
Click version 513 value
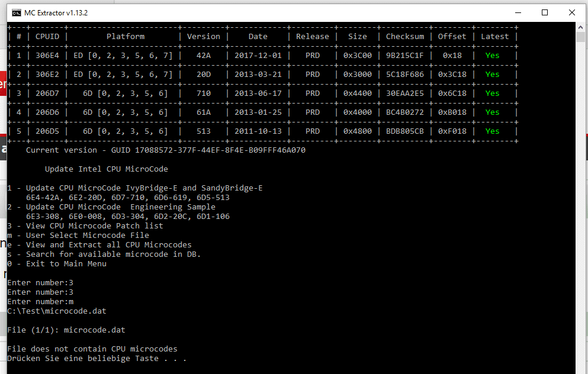pyautogui.click(x=204, y=131)
